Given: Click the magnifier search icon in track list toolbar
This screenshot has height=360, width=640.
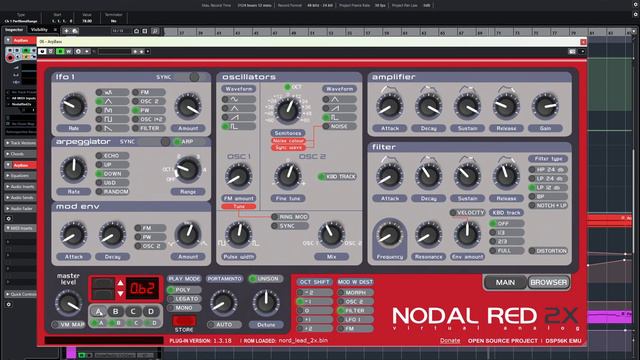Looking at the screenshot, I should pyautogui.click(x=155, y=31).
